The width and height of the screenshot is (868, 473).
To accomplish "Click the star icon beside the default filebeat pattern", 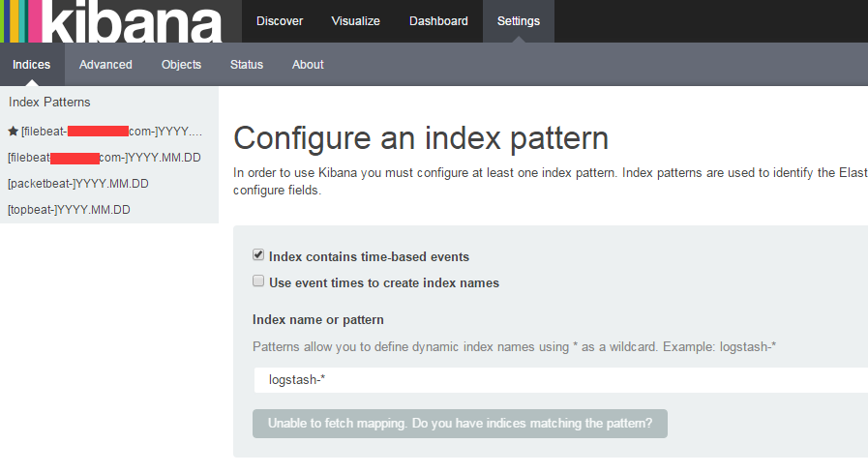I will tap(14, 132).
